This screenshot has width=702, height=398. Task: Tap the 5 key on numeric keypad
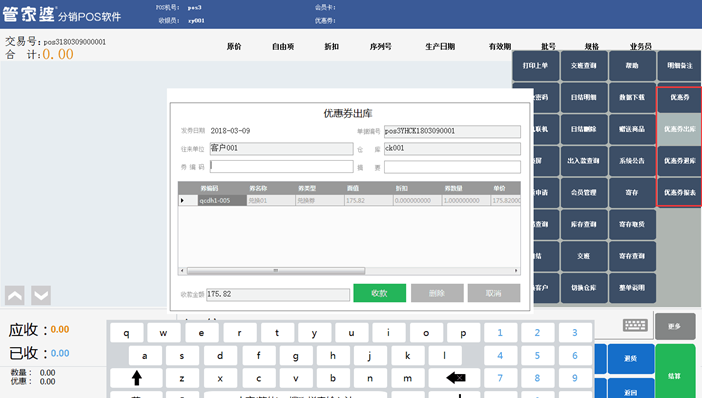[537, 355]
